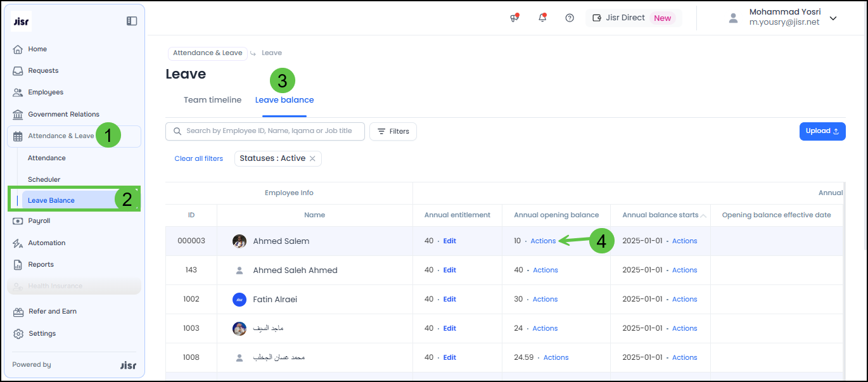Collapse the sidebar panel icon
The width and height of the screenshot is (868, 382).
[132, 21]
